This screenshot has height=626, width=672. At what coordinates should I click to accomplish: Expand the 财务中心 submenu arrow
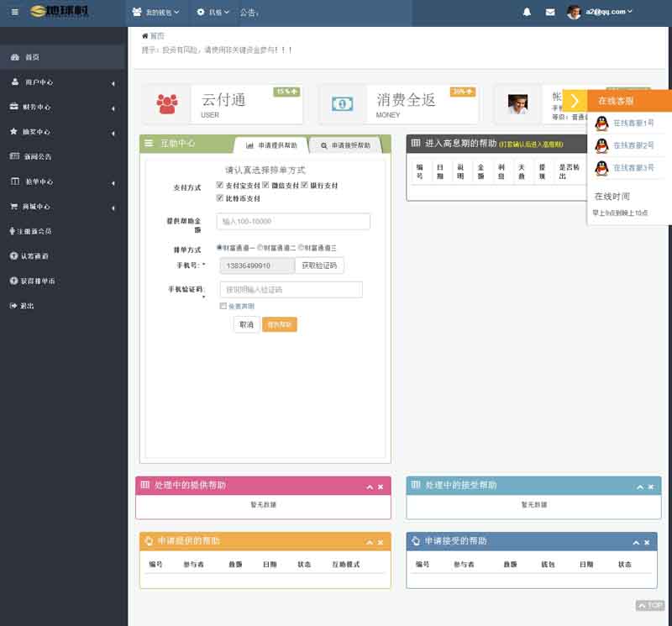(113, 108)
